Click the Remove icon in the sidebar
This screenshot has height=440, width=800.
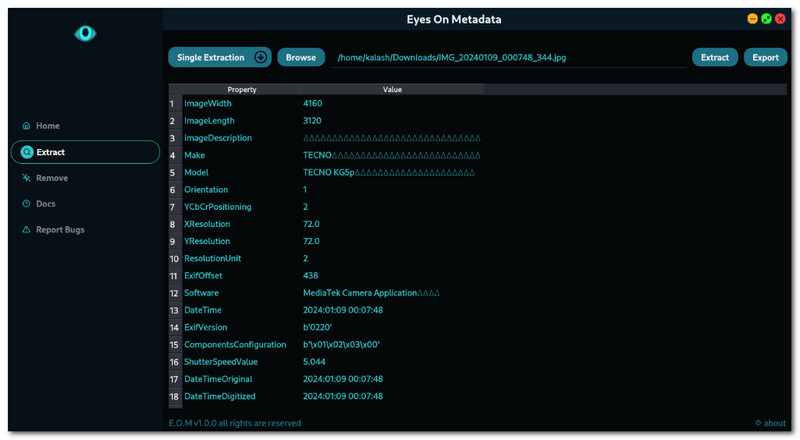(x=27, y=178)
